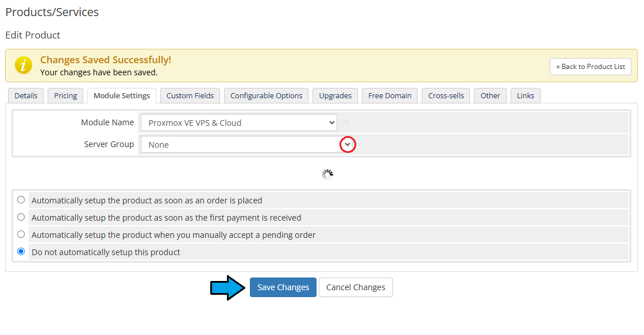The image size is (644, 335).
Task: Select the Module Settings tab
Action: point(122,95)
